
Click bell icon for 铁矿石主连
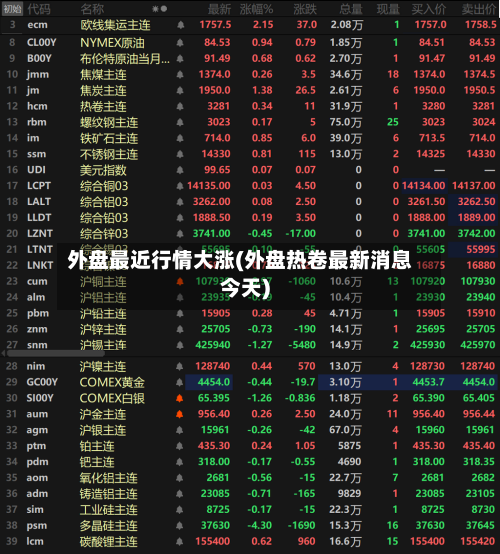tap(180, 138)
